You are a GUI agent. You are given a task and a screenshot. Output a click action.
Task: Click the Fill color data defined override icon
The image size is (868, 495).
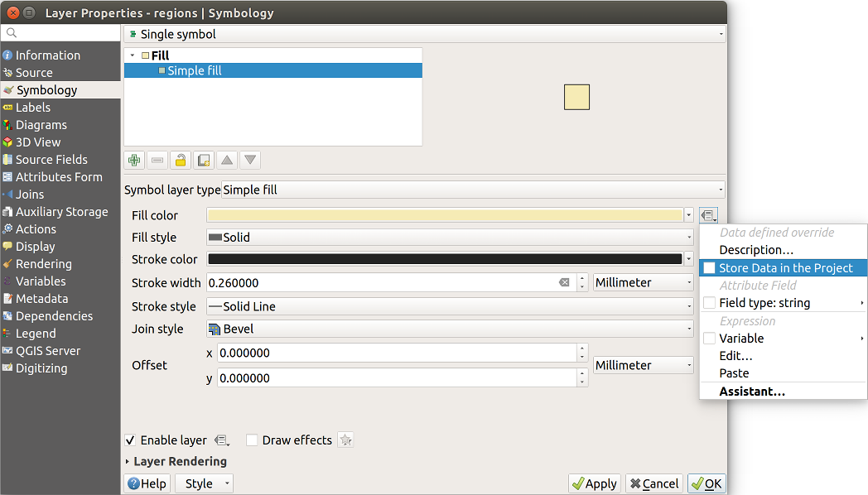[709, 215]
